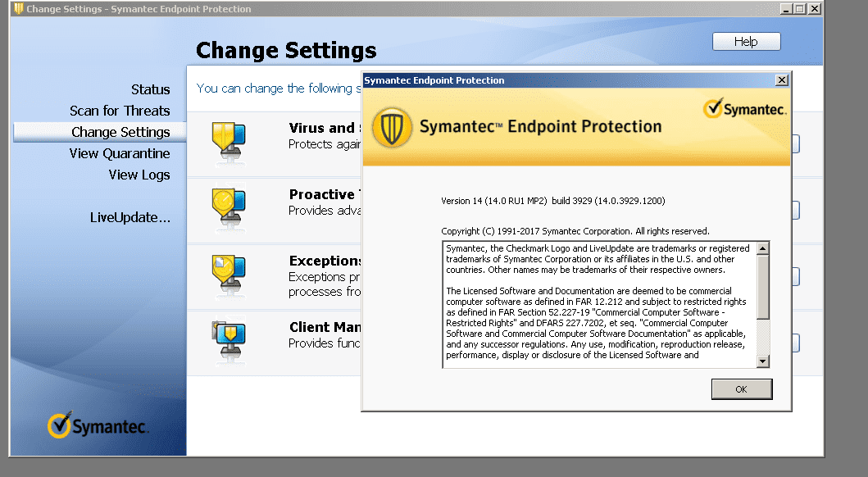Click the license text scrollbar thumb
This screenshot has height=477, width=868.
(763, 286)
